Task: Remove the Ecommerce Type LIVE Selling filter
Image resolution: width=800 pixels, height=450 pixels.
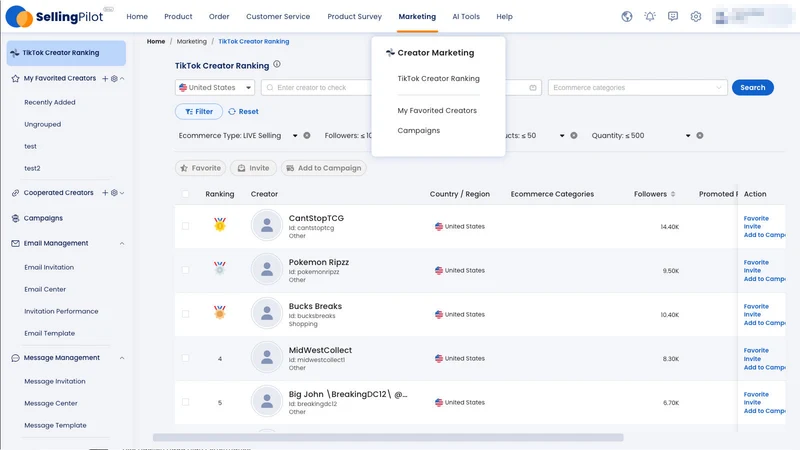Action: click(307, 136)
